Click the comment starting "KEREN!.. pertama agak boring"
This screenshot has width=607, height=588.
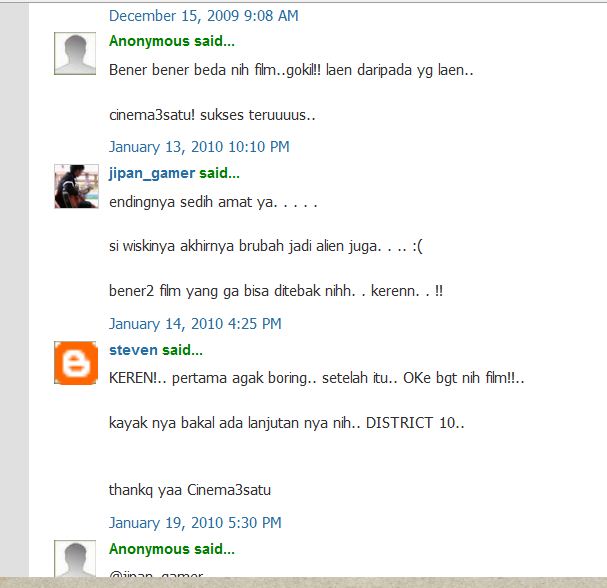[317, 378]
